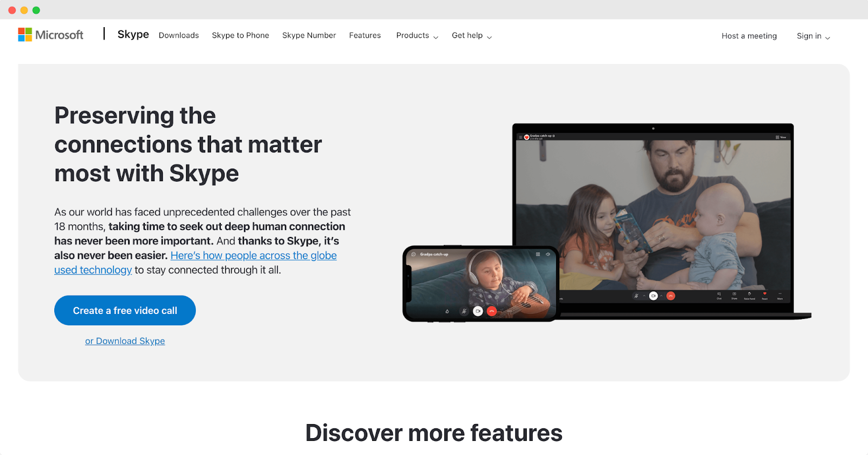The image size is (868, 455).
Task: Click the phone mockup's white video camera icon
Action: [478, 311]
